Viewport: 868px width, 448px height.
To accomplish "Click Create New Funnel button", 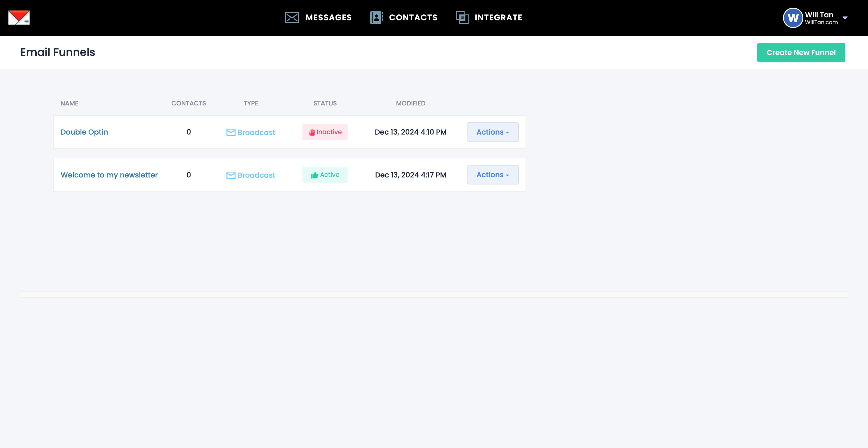I will pos(801,53).
